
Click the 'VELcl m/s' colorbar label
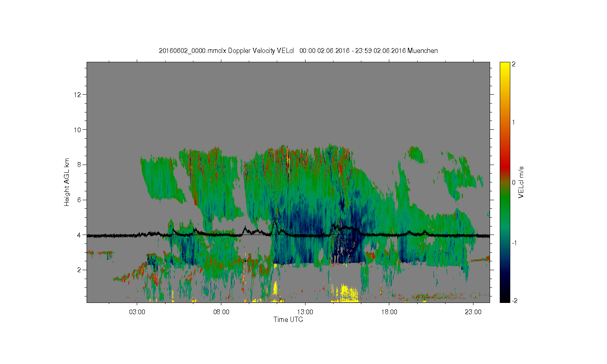[521, 182]
